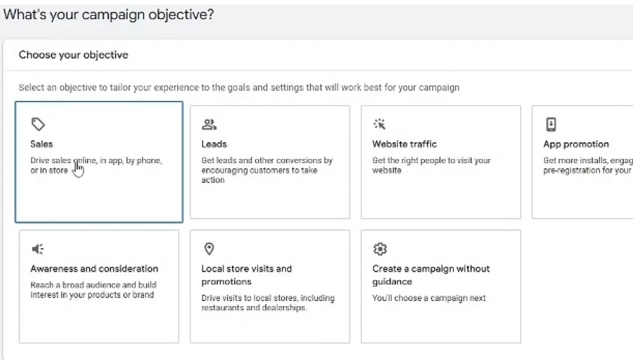Viewport: 633px width, 364px height.
Task: Click the Sales title text
Action: tap(42, 144)
